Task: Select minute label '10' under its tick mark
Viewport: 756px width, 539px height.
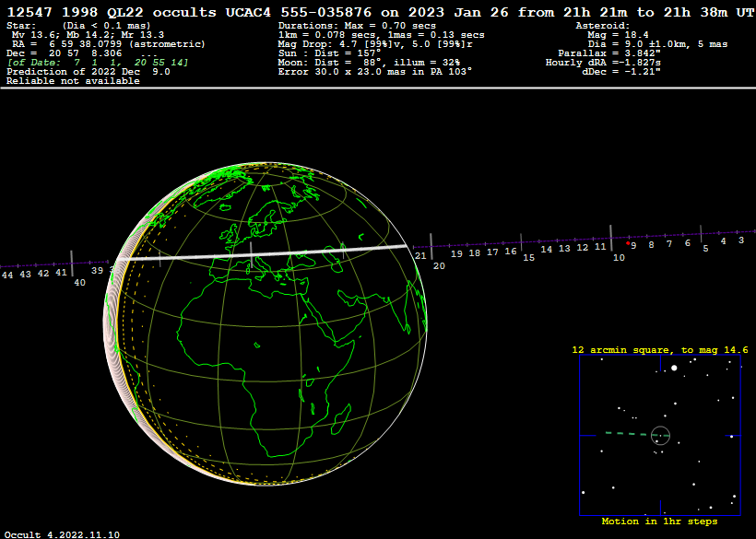Action: pos(619,258)
